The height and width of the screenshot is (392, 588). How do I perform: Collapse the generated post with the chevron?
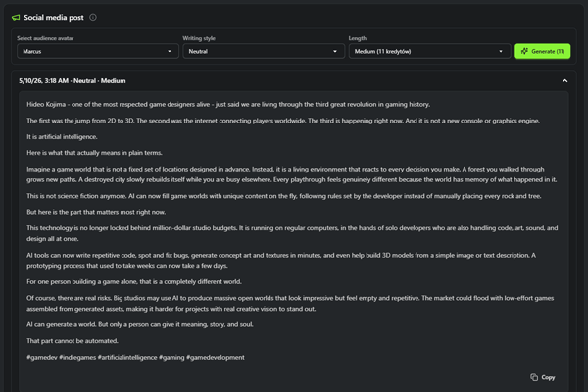pyautogui.click(x=564, y=81)
